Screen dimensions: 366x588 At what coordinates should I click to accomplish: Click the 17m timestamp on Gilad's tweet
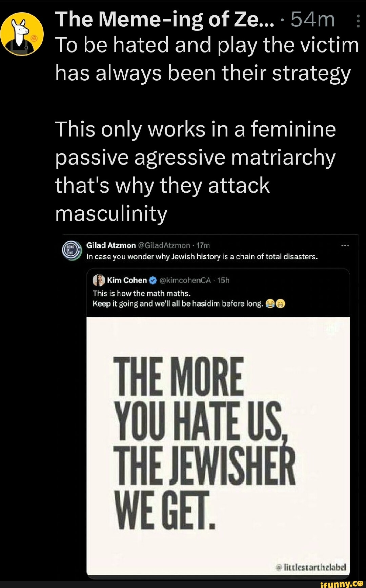203,245
